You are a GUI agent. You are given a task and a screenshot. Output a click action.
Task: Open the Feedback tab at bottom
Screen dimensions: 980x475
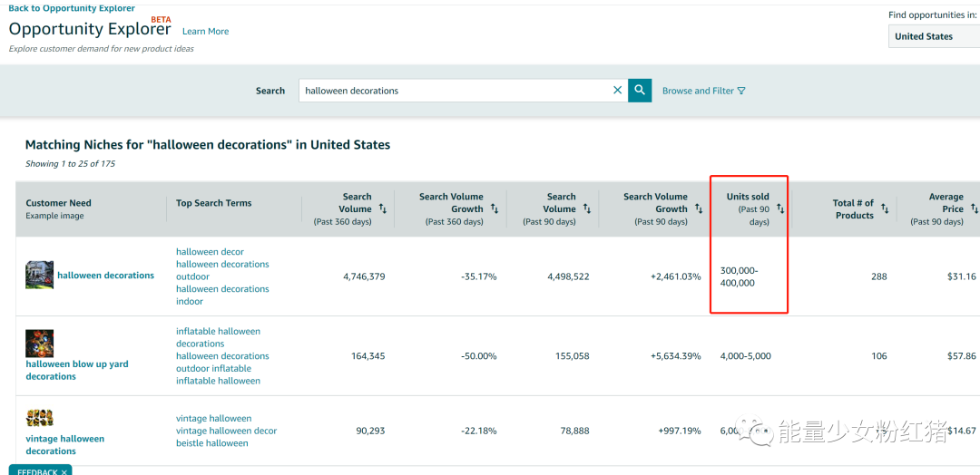pos(39,471)
